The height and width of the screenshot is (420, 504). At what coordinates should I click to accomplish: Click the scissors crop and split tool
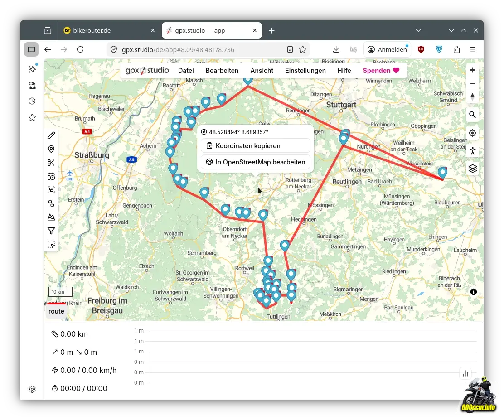pyautogui.click(x=51, y=163)
